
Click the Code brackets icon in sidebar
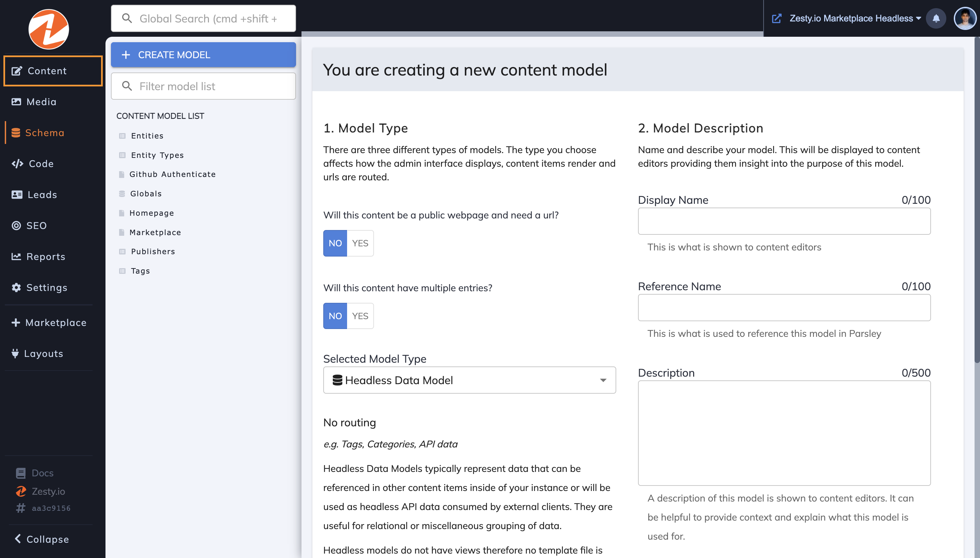17,164
